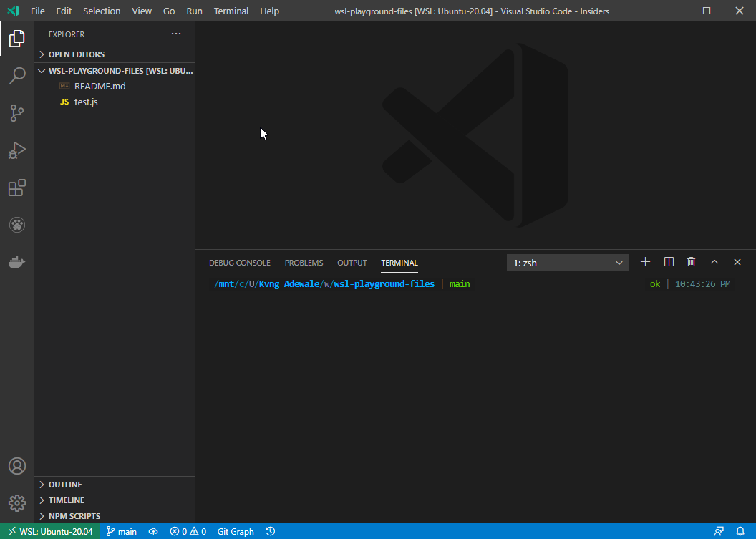Image resolution: width=756 pixels, height=539 pixels.
Task: Open README.md in the explorer
Action: click(115, 87)
